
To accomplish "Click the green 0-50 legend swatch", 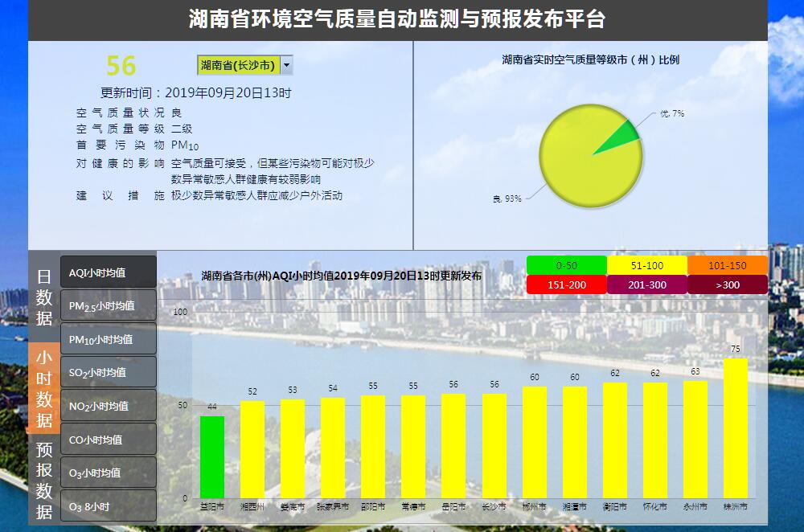I will click(566, 265).
